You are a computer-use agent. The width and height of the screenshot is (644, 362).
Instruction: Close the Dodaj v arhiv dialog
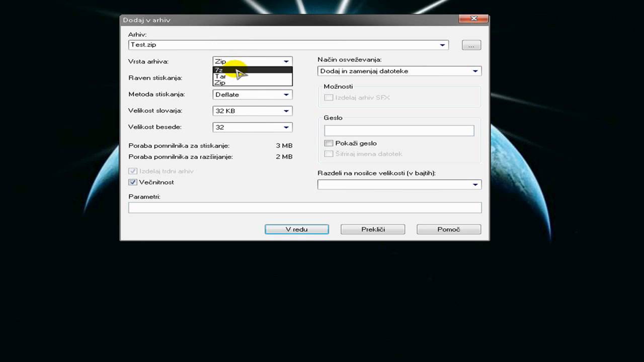pyautogui.click(x=474, y=19)
